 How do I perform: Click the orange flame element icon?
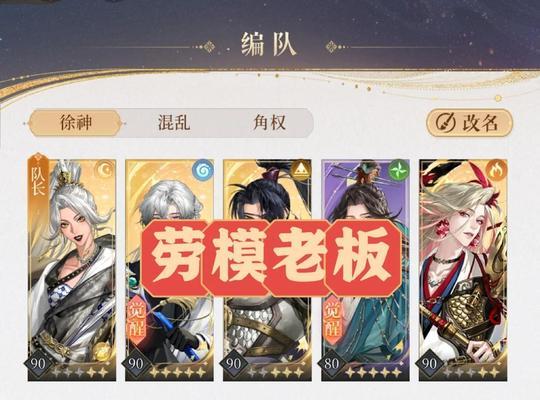496,170
